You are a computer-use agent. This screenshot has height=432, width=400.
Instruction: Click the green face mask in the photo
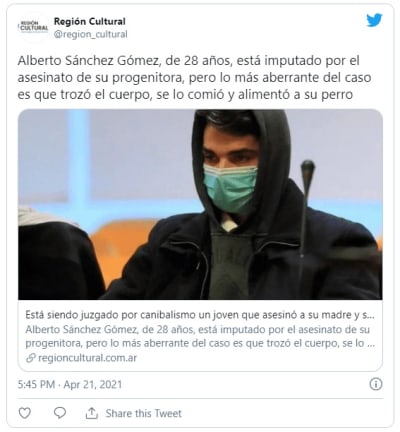[x=230, y=188]
